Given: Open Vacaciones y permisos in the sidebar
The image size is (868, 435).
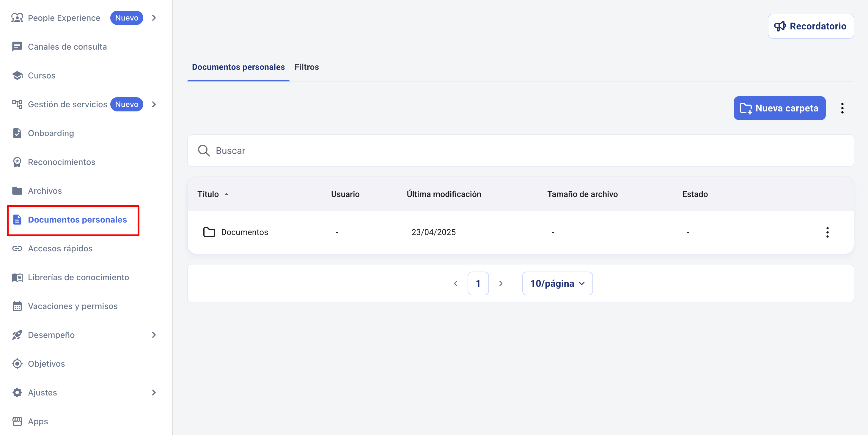Looking at the screenshot, I should click(x=73, y=306).
